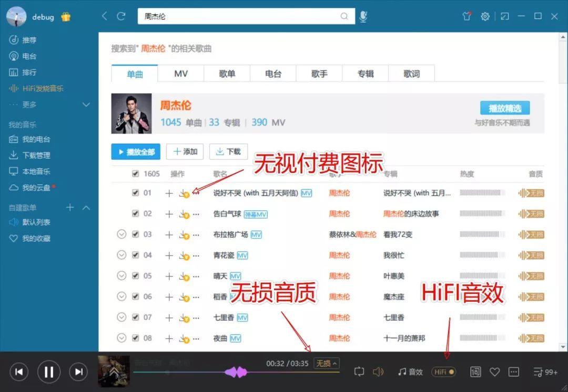Open the skin changer shirt icon
The width and height of the screenshot is (568, 392).
coord(467,16)
